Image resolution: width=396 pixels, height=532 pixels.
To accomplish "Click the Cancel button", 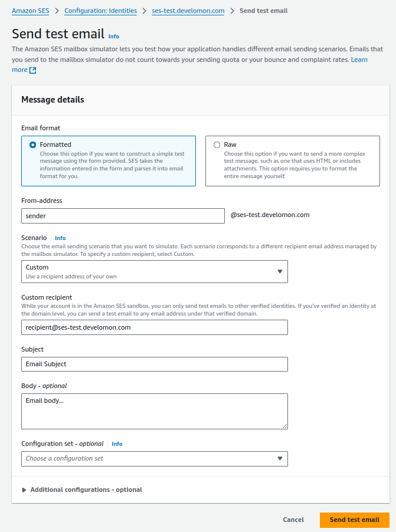I will 293,520.
